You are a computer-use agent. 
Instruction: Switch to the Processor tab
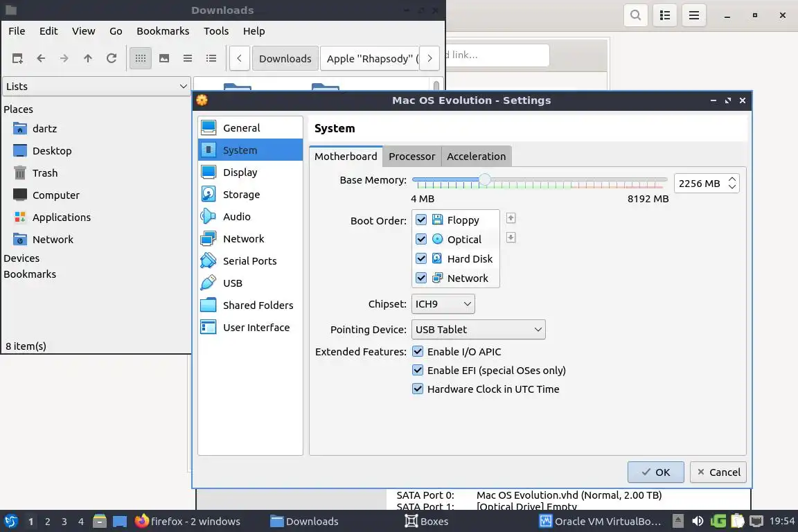coord(411,157)
